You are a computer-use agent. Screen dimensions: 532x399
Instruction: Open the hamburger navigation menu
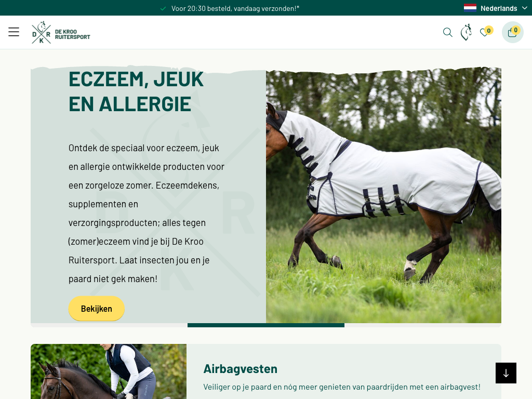point(14,32)
